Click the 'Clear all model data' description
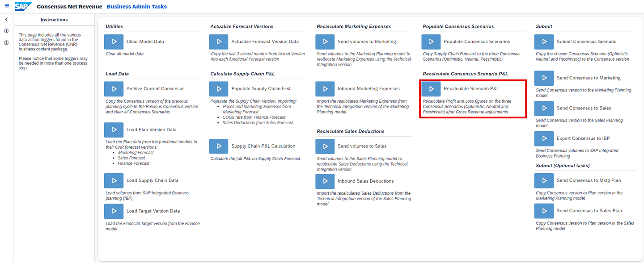 coord(124,54)
